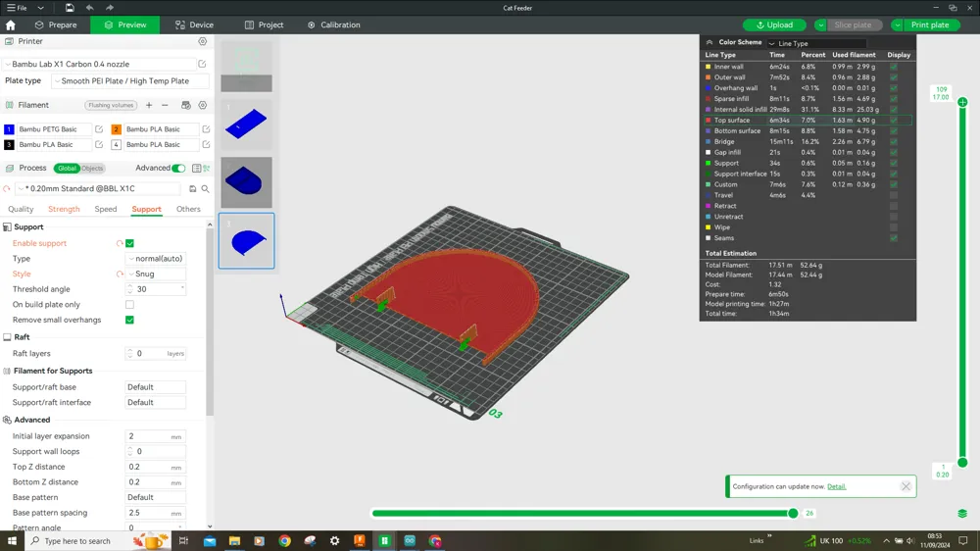This screenshot has width=980, height=551.
Task: Save the process preset icon
Action: point(192,188)
